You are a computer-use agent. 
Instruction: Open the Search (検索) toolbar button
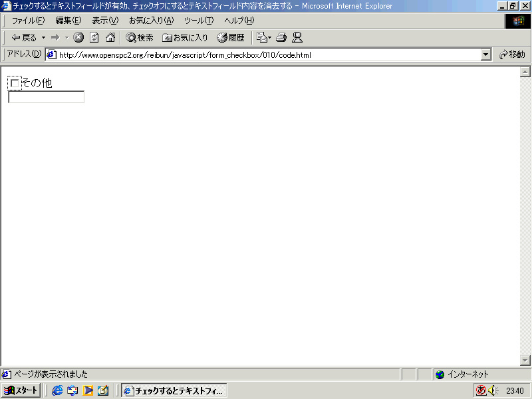coord(140,38)
